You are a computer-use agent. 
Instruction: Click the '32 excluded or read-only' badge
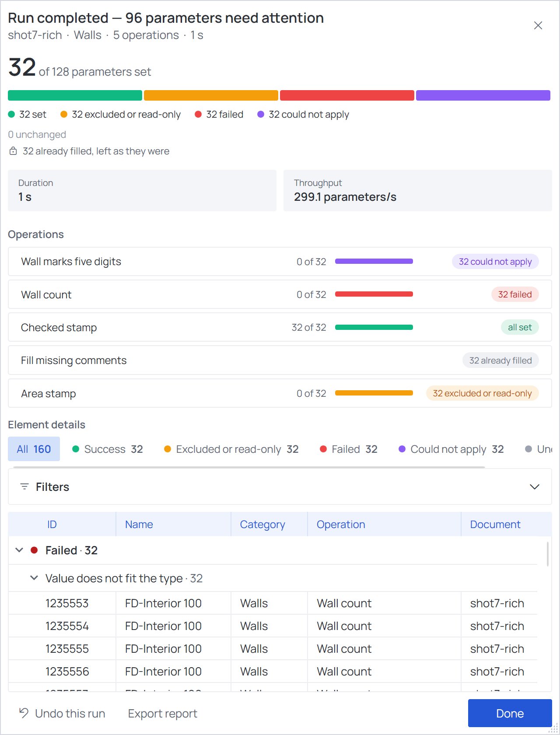[x=482, y=393]
